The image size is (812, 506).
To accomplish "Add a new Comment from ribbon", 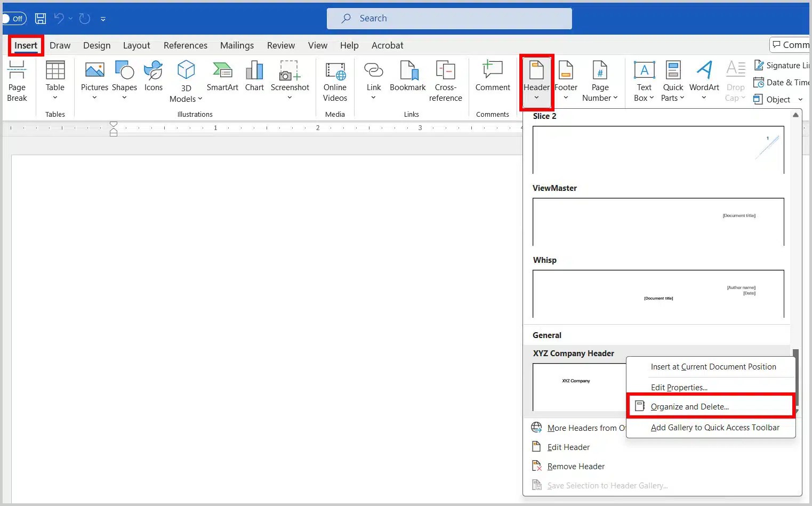I will 493,76.
